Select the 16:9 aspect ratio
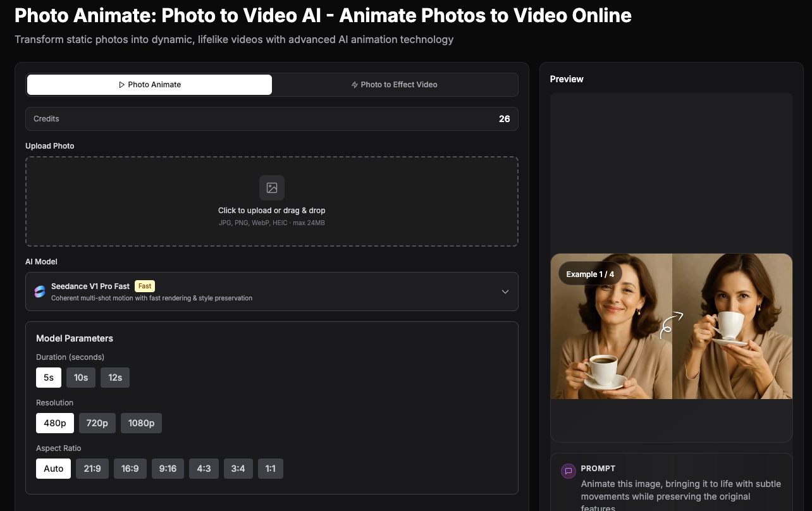This screenshot has height=511, width=812. pos(130,468)
